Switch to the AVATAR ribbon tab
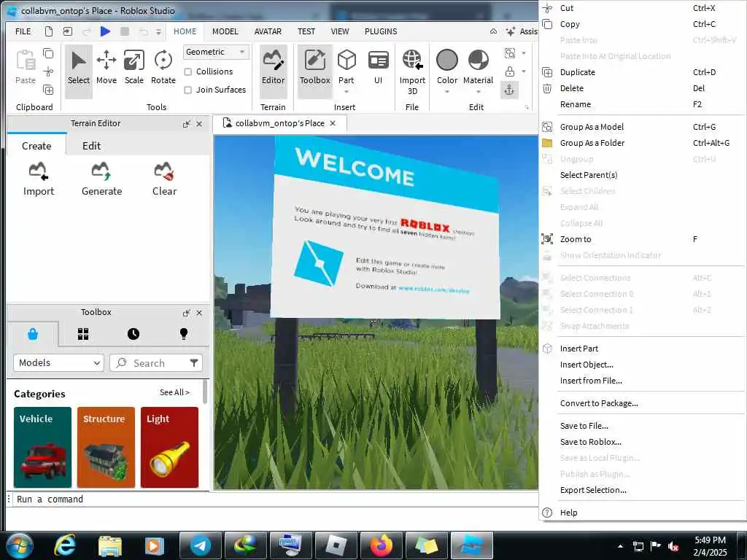 (x=268, y=31)
